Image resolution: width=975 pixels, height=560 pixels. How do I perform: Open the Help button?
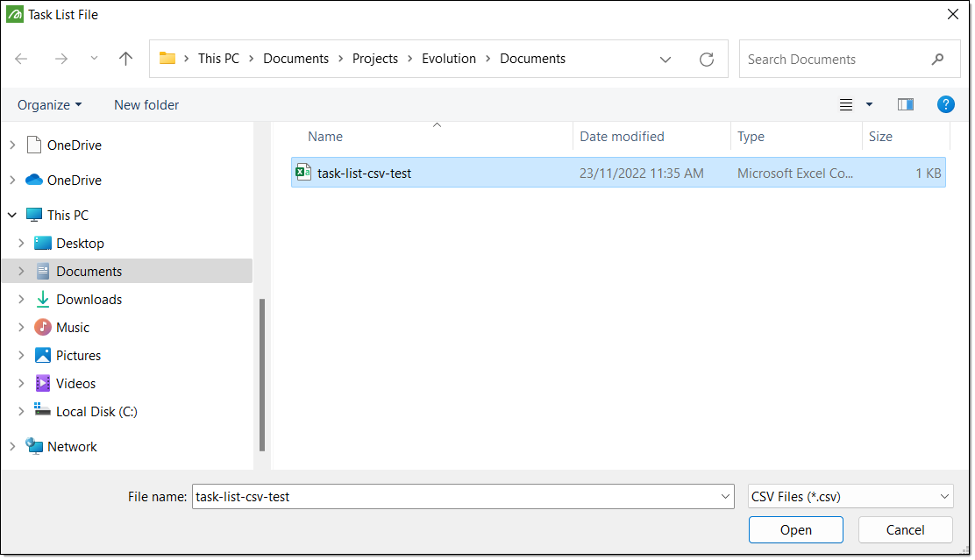click(x=945, y=104)
